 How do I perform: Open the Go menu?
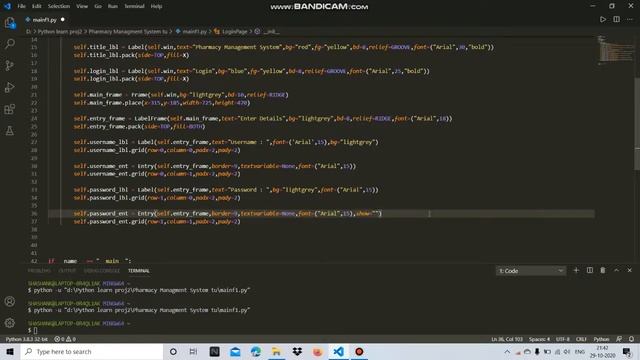pos(98,6)
